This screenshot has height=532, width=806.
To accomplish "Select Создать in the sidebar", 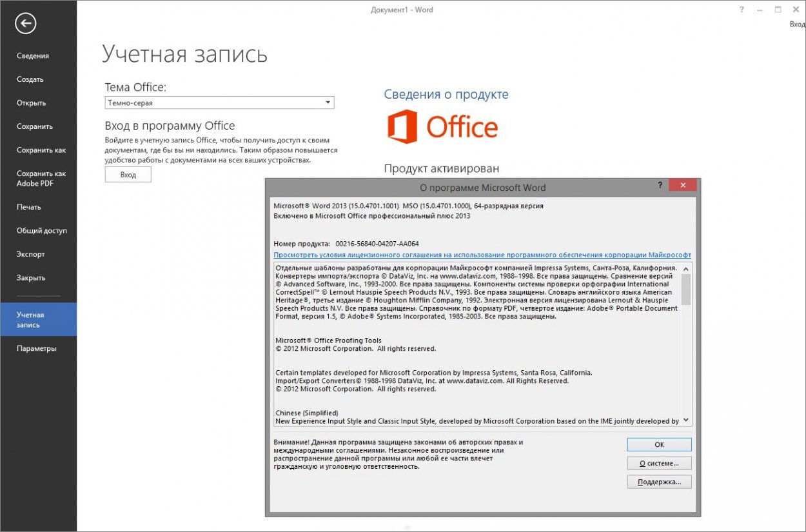I will point(30,79).
